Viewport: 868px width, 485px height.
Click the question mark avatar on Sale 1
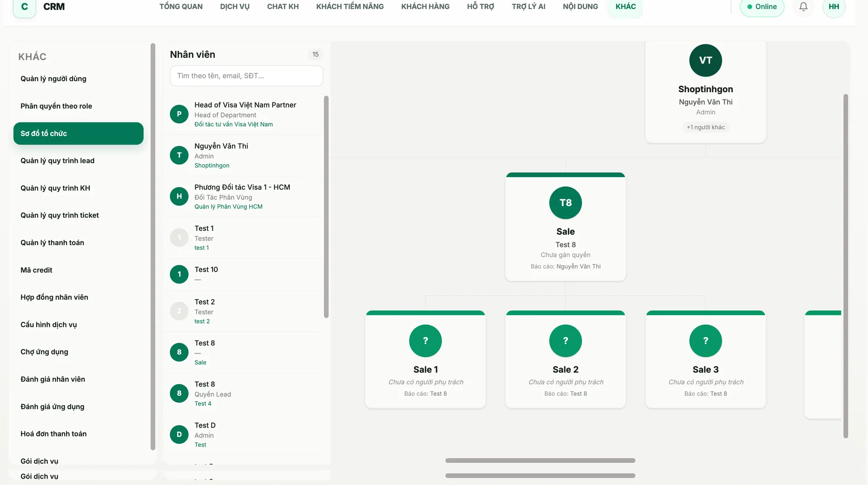pos(425,341)
